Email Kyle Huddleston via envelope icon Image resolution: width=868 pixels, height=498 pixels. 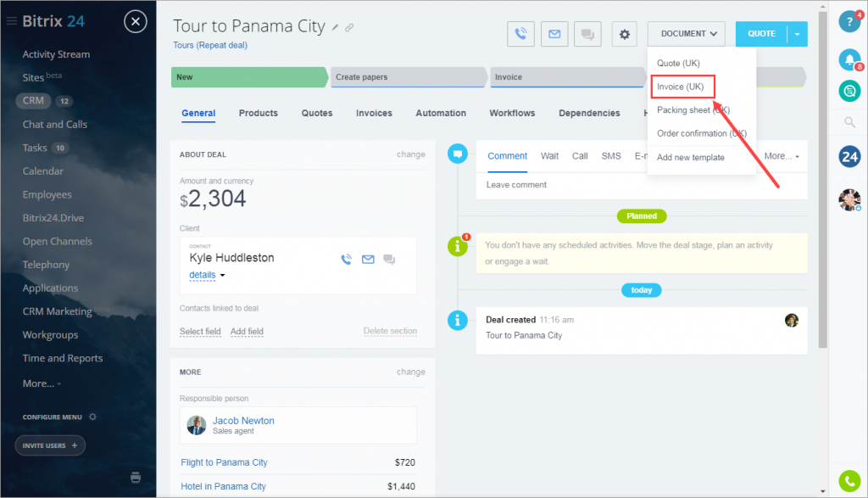click(368, 260)
